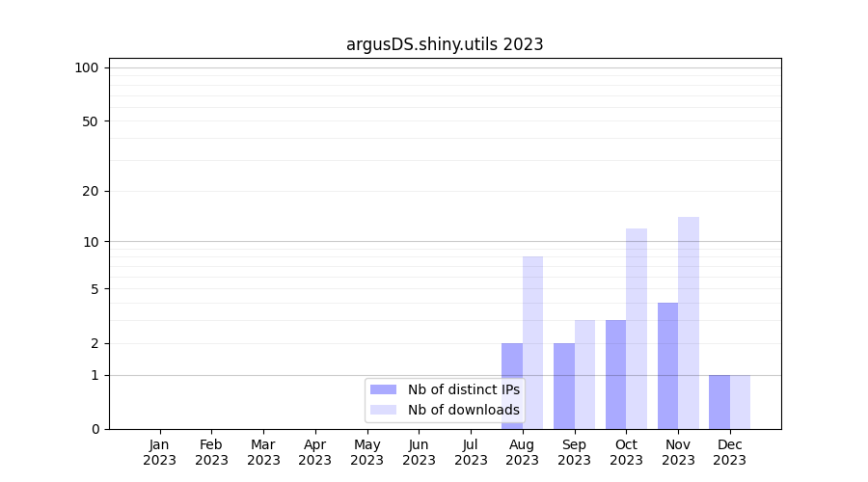868x482 pixels.
Task: Select the 20 y-axis tick label
Action: click(x=91, y=191)
